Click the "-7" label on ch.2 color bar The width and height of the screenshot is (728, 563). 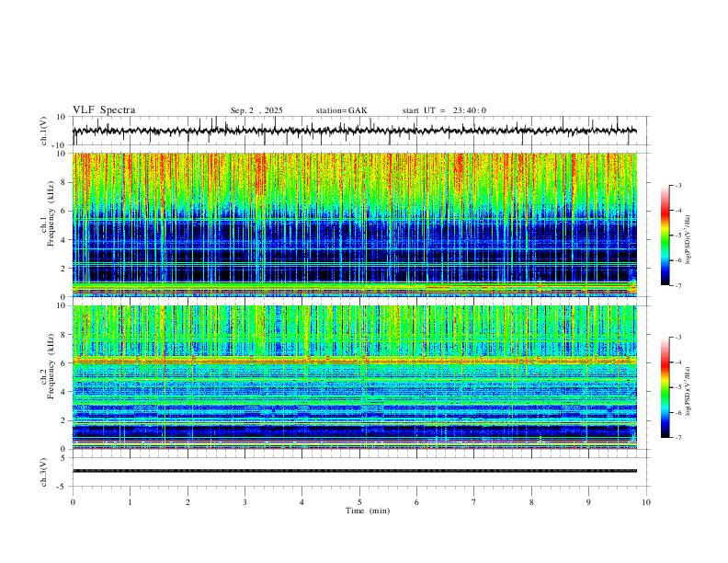coord(678,438)
